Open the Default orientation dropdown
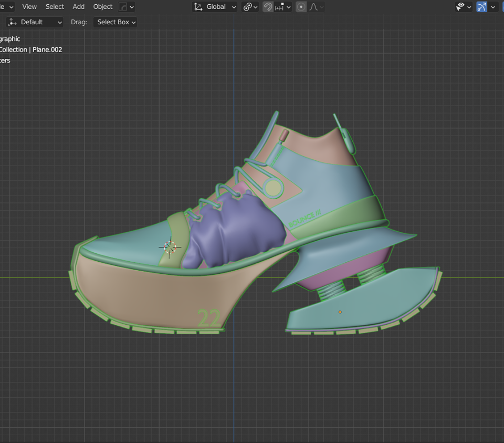Viewport: 504px width, 443px height. (x=35, y=22)
